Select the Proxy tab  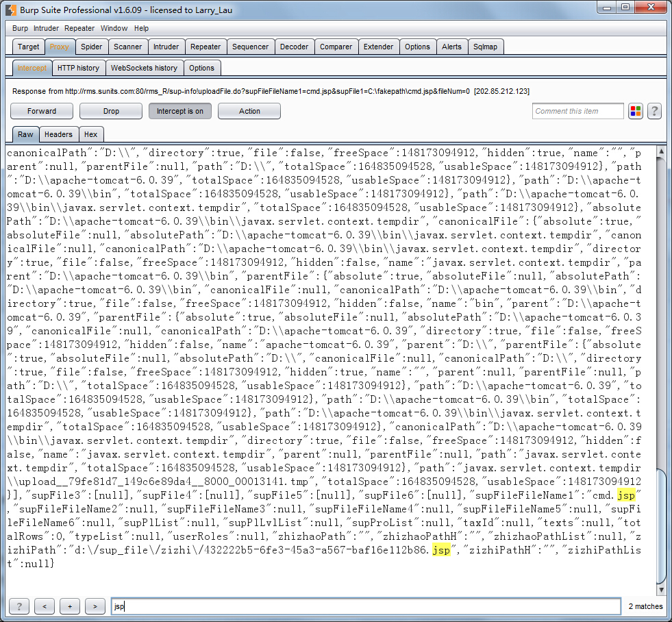[59, 47]
